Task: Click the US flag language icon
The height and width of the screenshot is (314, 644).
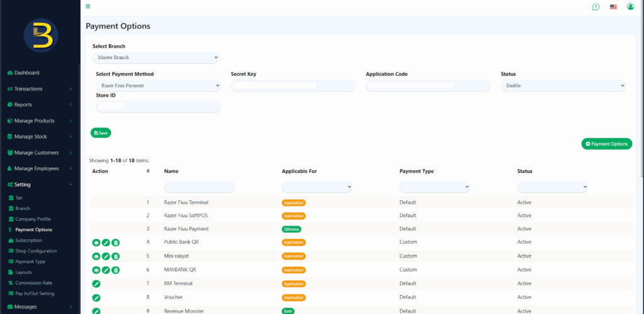Action: pos(613,7)
